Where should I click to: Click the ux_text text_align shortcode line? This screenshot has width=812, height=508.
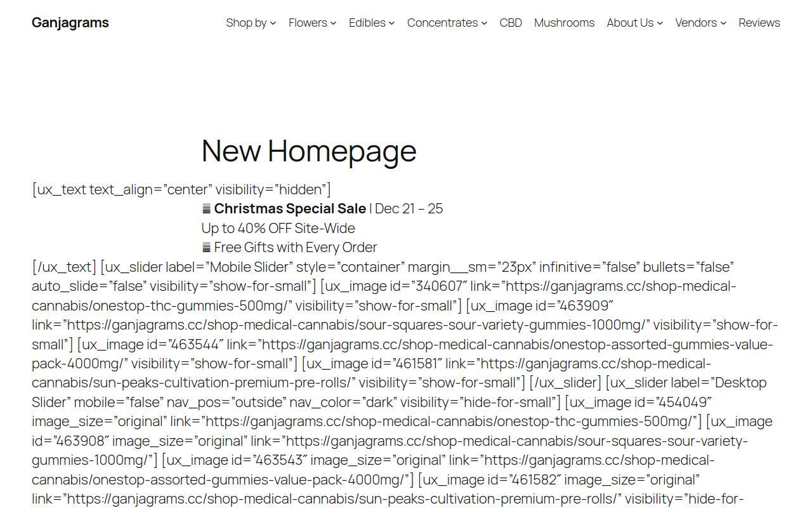tap(181, 189)
